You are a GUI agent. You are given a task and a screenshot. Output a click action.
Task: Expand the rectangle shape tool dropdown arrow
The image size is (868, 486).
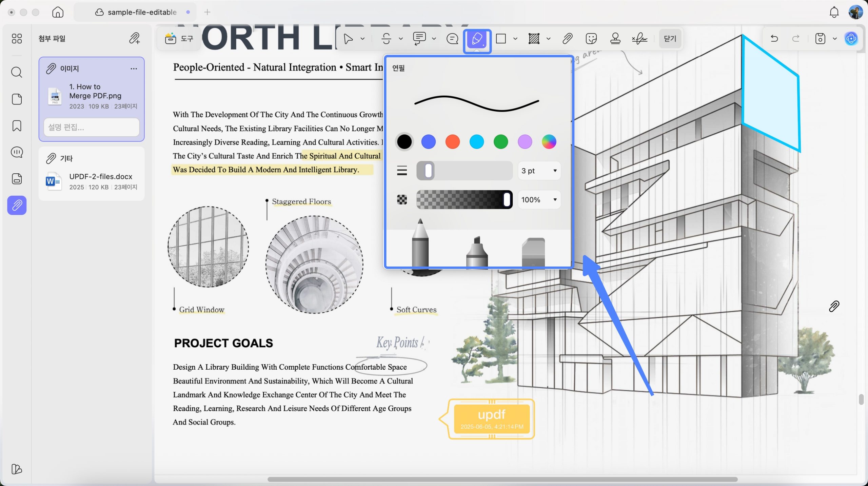[x=515, y=39]
